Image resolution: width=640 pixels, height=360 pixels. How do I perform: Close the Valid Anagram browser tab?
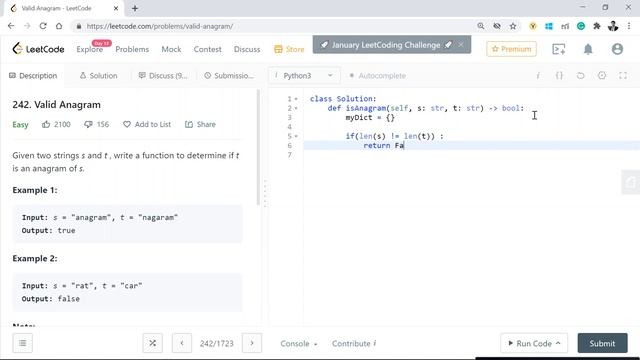[x=116, y=8]
